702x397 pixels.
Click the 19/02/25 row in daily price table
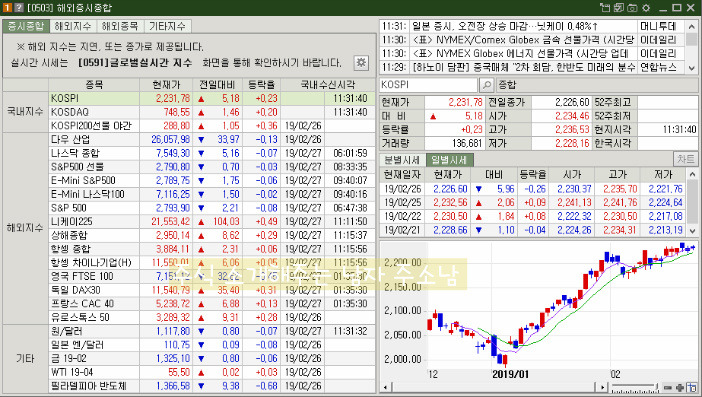point(533,202)
